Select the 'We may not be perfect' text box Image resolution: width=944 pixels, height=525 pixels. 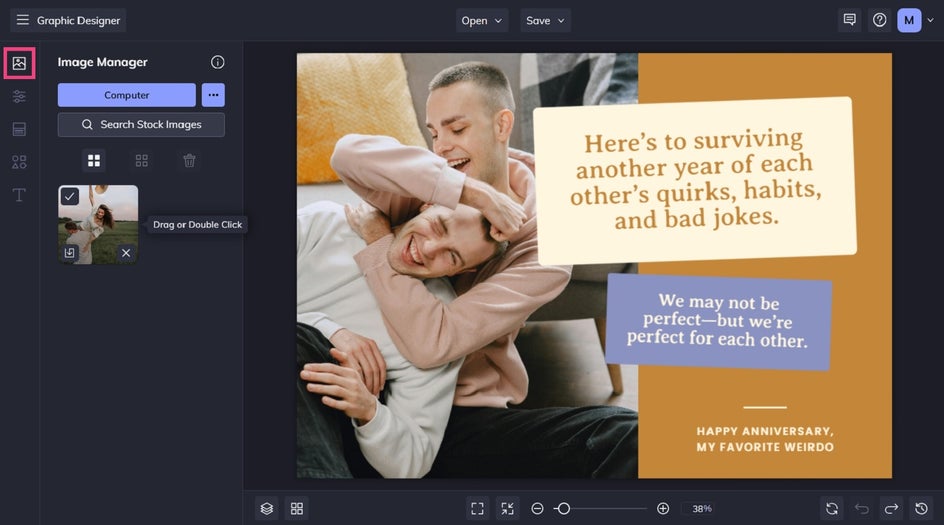pyautogui.click(x=718, y=322)
